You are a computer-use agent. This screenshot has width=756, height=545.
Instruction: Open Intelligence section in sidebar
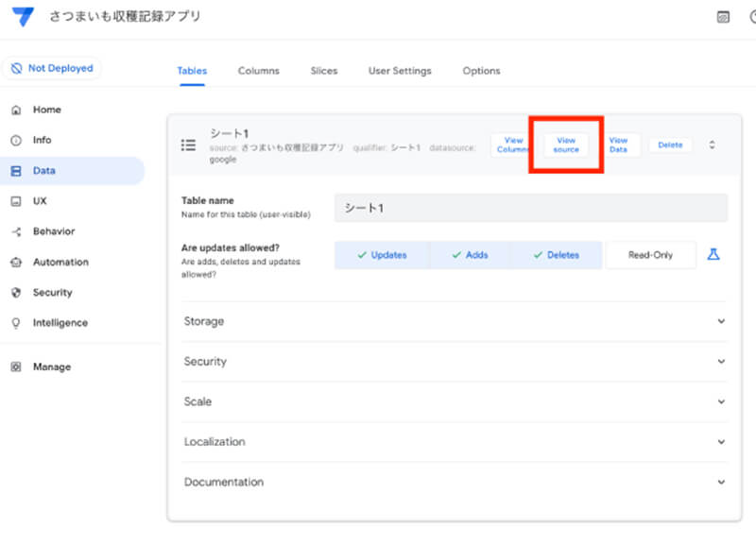60,323
